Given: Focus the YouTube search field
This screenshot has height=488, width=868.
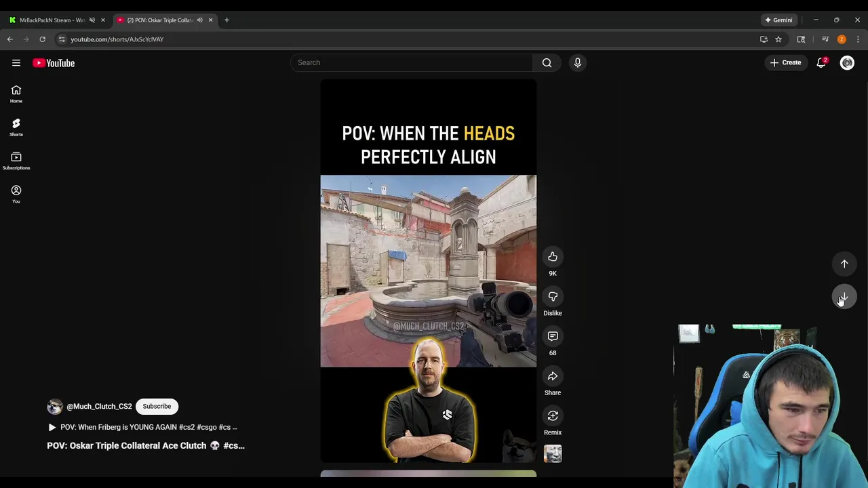Looking at the screenshot, I should 412,63.
